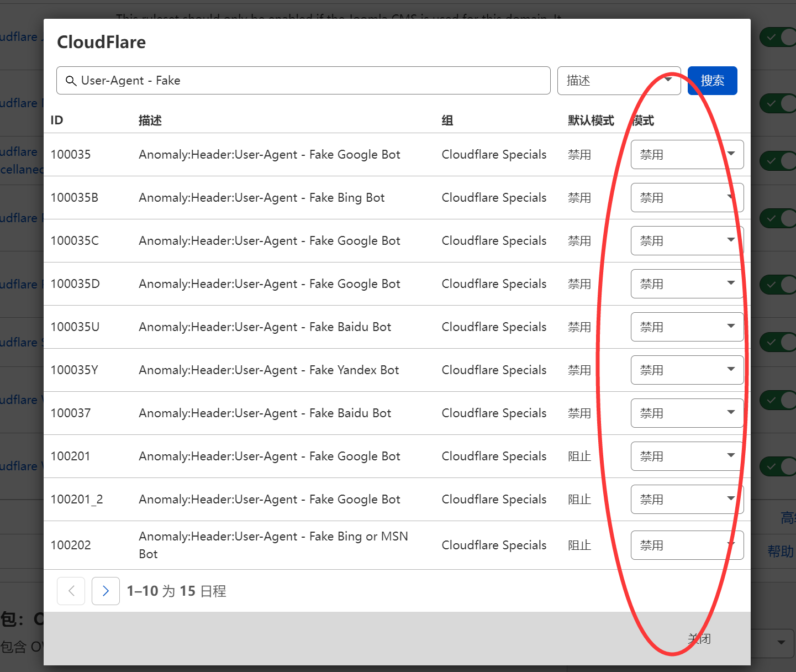Open mode dropdown for rule 100035U
796x672 pixels.
pyautogui.click(x=687, y=327)
